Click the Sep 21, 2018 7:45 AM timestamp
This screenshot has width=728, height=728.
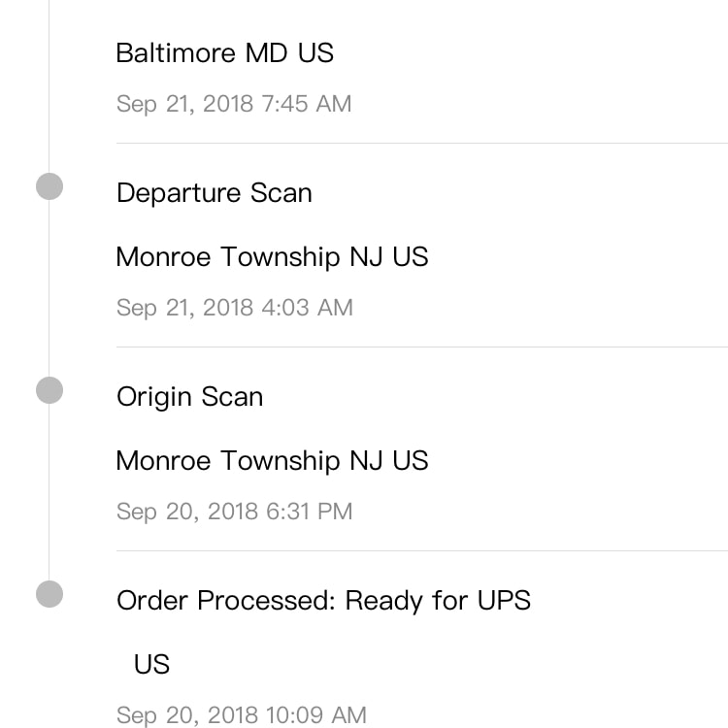pyautogui.click(x=234, y=104)
